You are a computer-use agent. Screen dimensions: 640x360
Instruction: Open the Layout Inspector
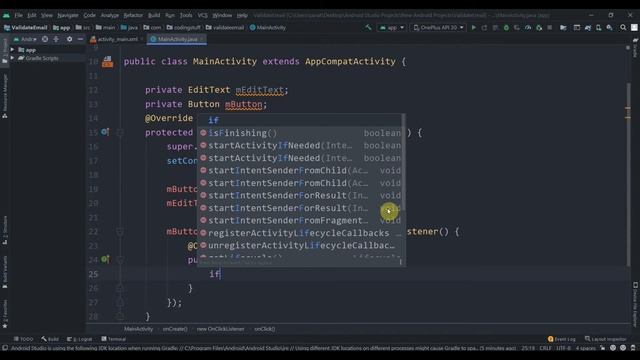pyautogui.click(x=606, y=339)
